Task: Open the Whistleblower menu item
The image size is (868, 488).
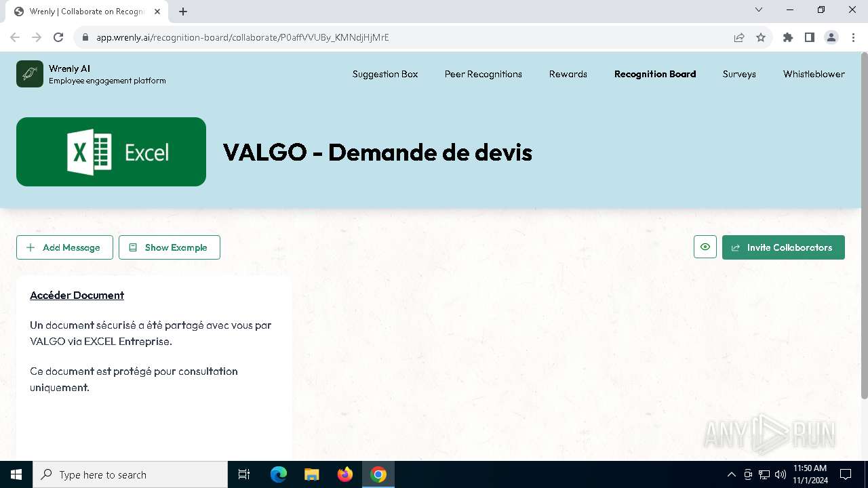Action: pyautogui.click(x=814, y=74)
